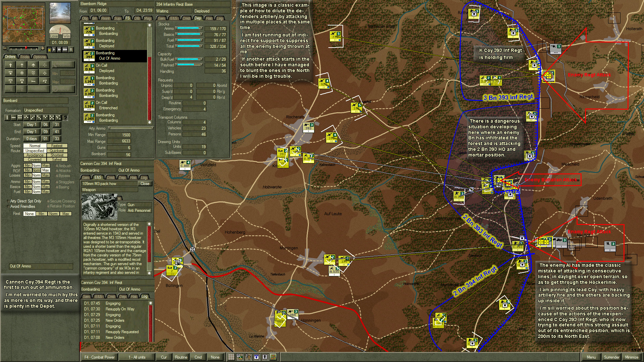Select the crosshair order icon in first row
This screenshot has width=644, height=362.
click(45, 65)
